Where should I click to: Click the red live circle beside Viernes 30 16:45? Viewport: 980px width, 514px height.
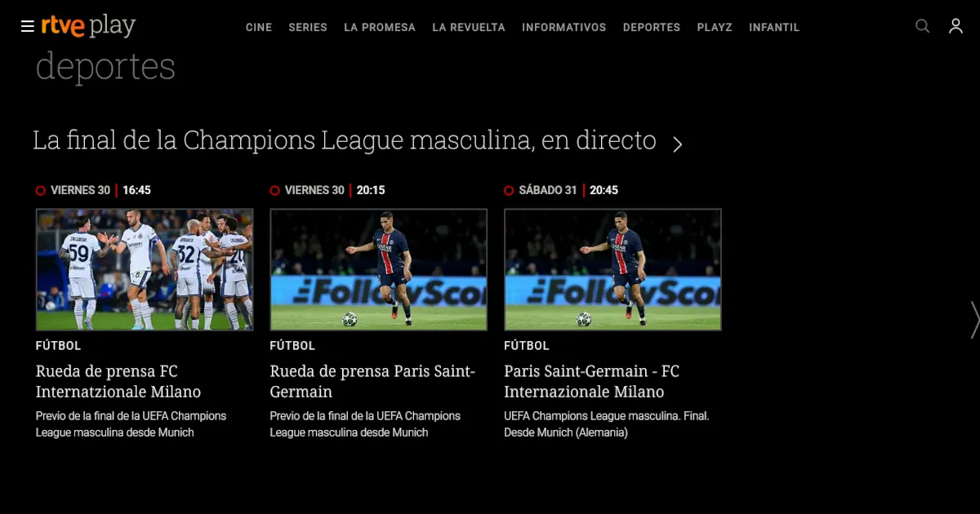coord(41,190)
